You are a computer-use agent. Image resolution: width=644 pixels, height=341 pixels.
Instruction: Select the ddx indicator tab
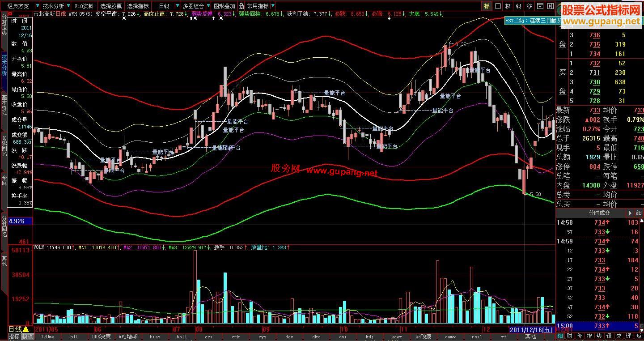289,337
